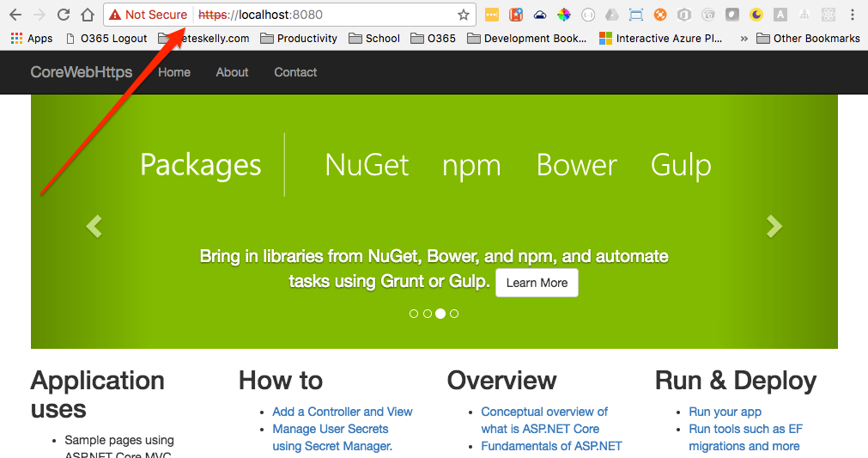868x458 pixels.
Task: Open the circled braces JSON extension
Action: point(588,15)
